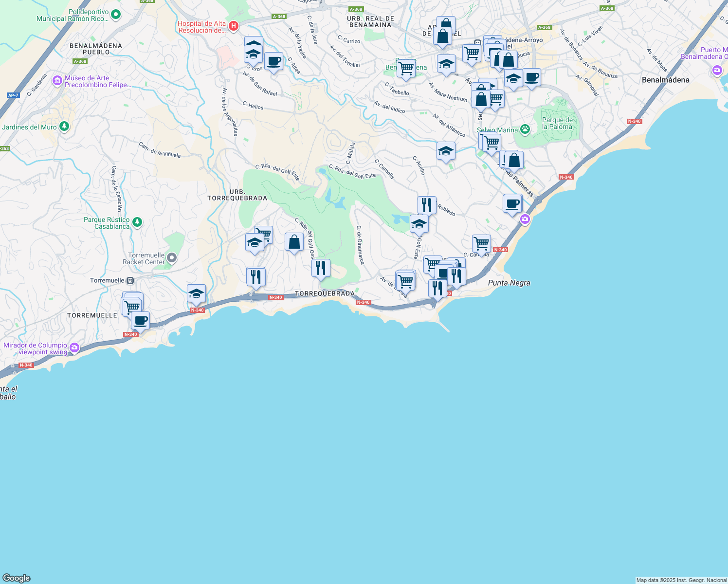Viewport: 728px width, 584px height.
Task: Select the Torremuelle train station icon
Action: (x=129, y=281)
